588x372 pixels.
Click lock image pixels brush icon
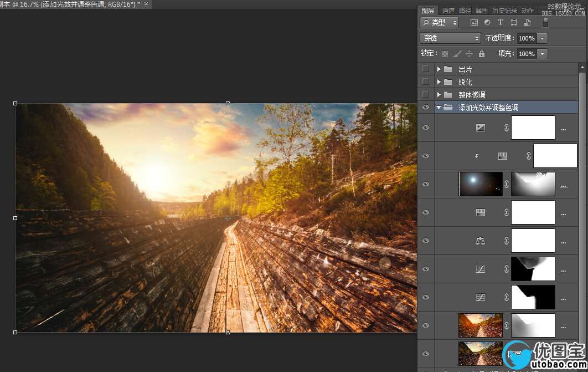click(x=457, y=54)
